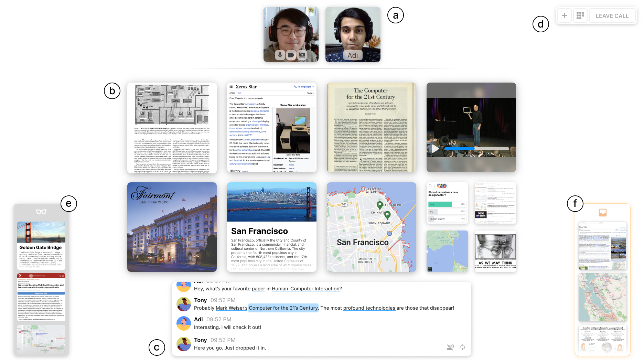Click the 'Human-Computer Interaction' link in chat
Screen dimensions: 644x364
pos(305,289)
